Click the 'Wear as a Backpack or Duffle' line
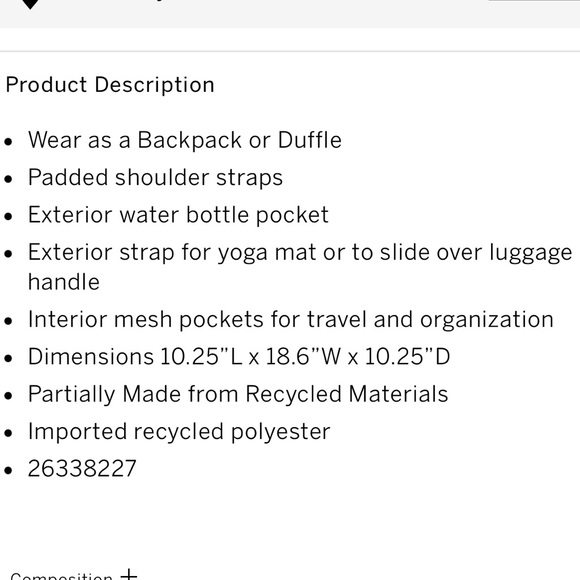The height and width of the screenshot is (580, 580). pyautogui.click(x=185, y=141)
